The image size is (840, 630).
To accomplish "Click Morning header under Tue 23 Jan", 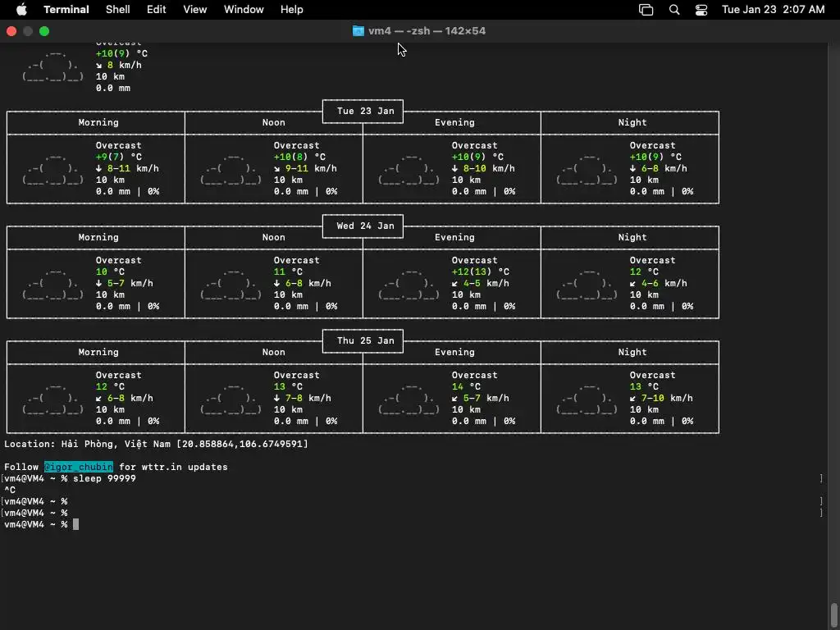I will (x=98, y=123).
